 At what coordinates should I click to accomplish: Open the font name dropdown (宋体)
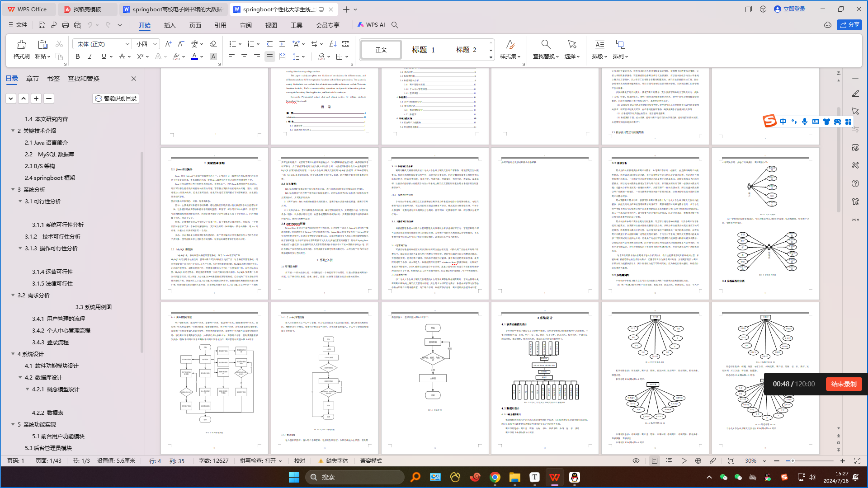pos(127,44)
